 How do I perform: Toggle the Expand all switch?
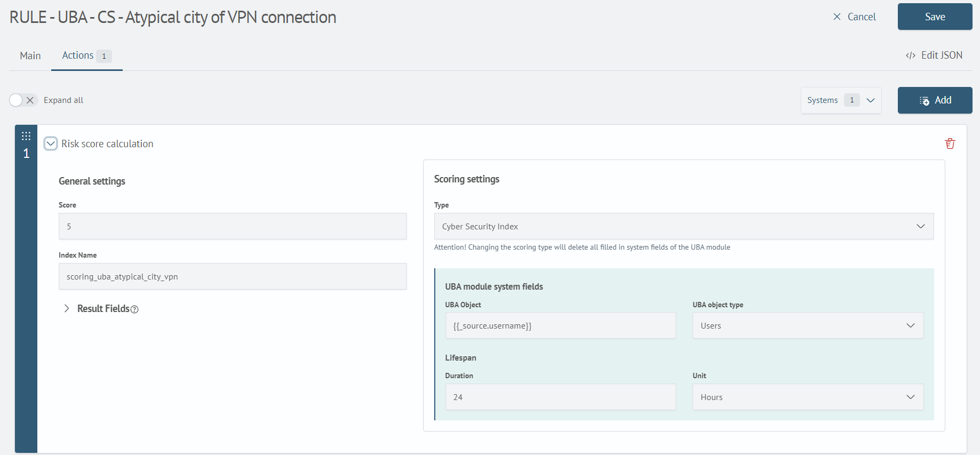23,100
